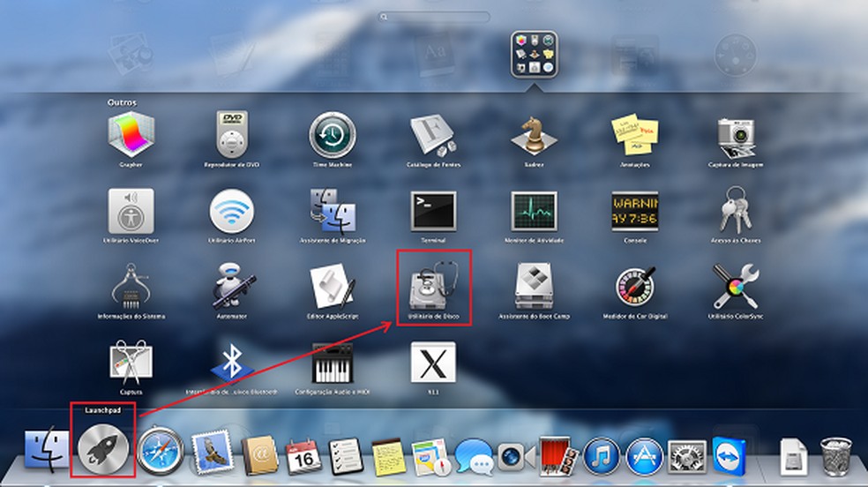Image resolution: width=868 pixels, height=487 pixels.
Task: Open Mail stamp icon in Dock
Action: (x=212, y=453)
